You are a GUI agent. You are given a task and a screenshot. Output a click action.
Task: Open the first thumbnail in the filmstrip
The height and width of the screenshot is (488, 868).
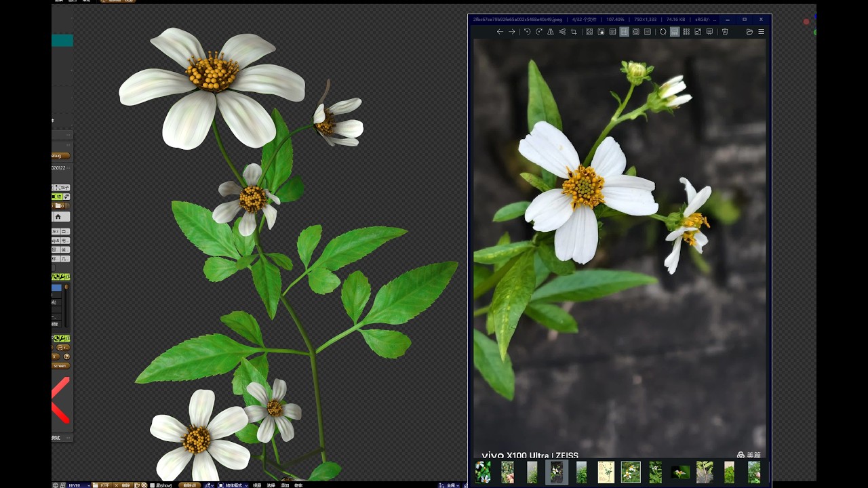point(483,472)
